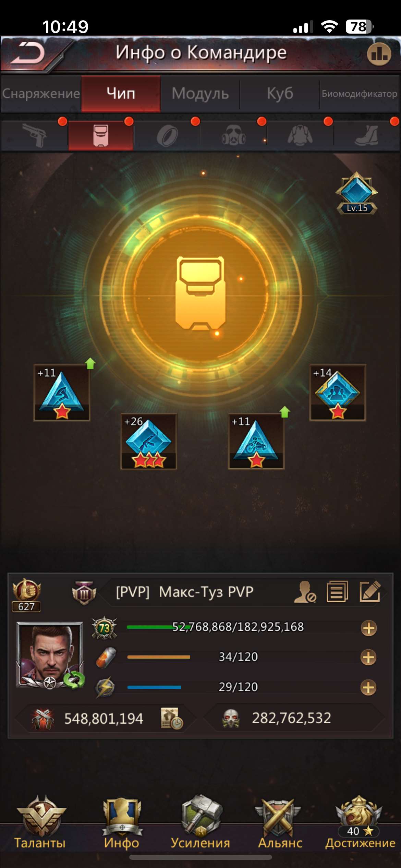This screenshot has height=868, width=401.
Task: Tap the back arrow icon
Action: 27,53
